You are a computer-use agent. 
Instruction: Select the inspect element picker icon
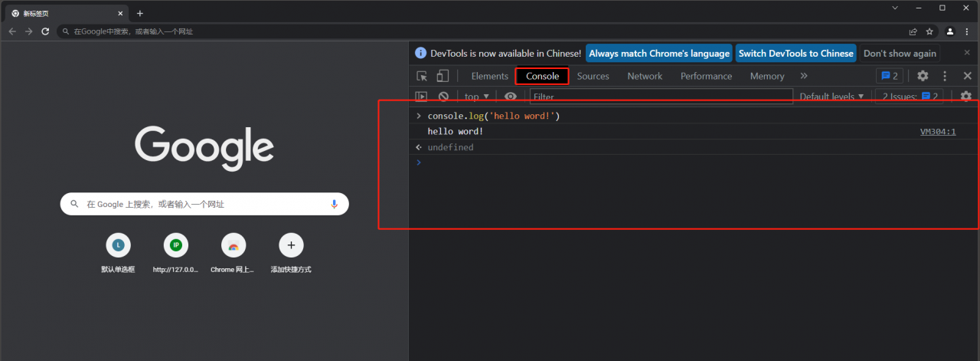[422, 76]
